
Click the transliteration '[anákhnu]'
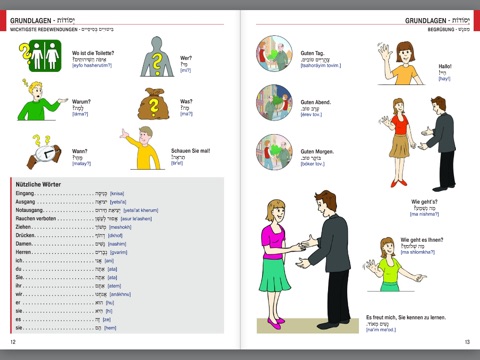(120, 294)
